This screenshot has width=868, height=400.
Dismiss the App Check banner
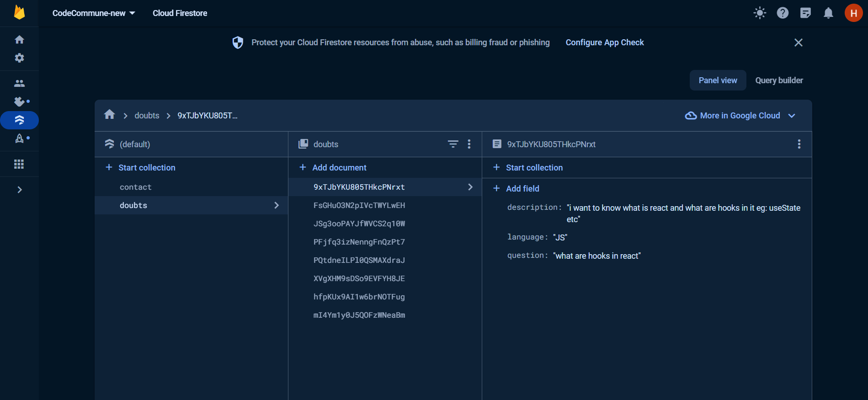[798, 43]
